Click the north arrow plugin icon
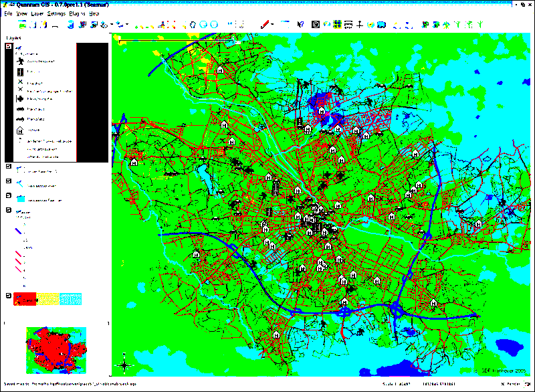The image size is (535, 392). (359, 25)
